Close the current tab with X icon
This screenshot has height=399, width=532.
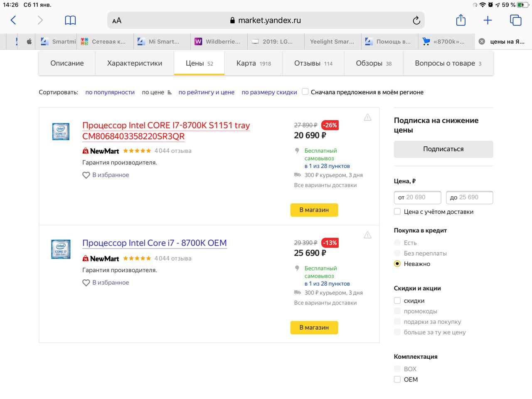(x=482, y=42)
